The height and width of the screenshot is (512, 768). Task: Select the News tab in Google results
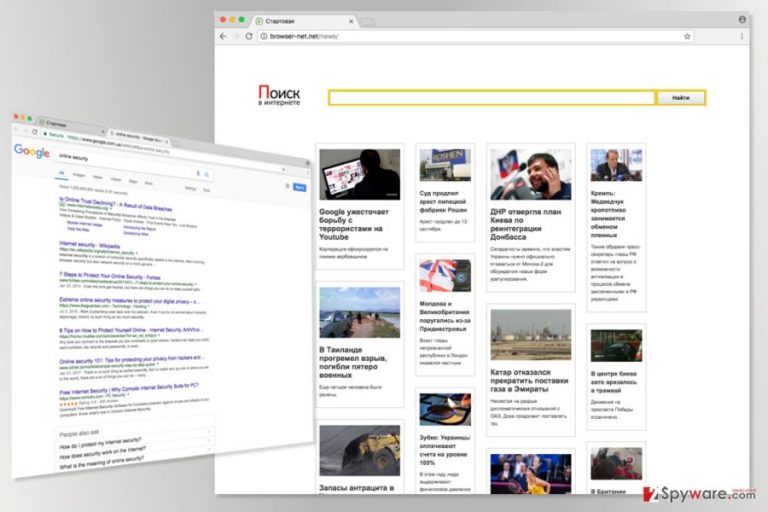tap(98, 177)
